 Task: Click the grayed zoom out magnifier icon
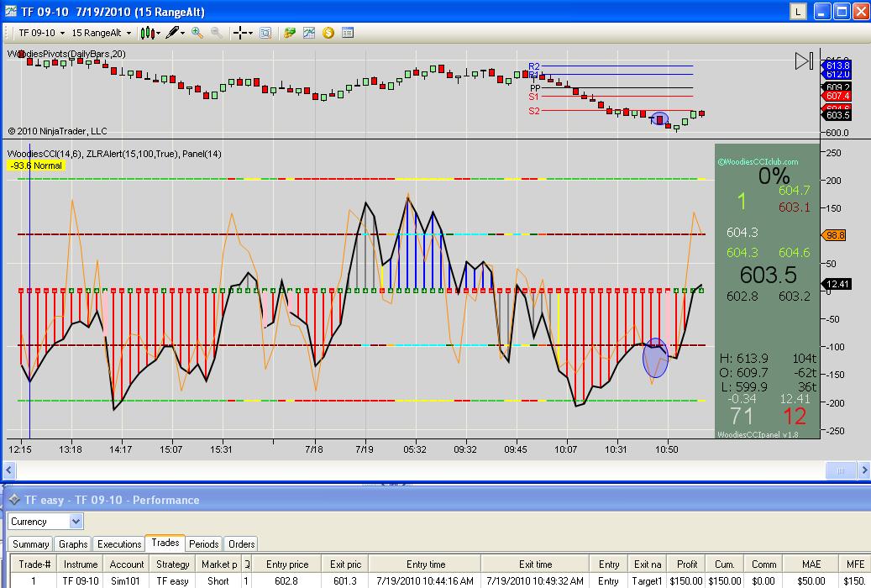pos(217,33)
